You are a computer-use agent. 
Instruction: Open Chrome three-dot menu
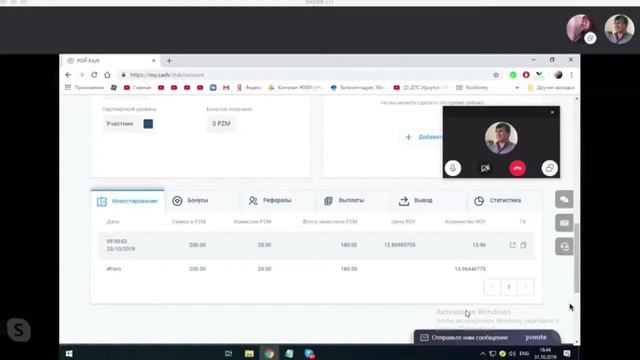pos(571,75)
